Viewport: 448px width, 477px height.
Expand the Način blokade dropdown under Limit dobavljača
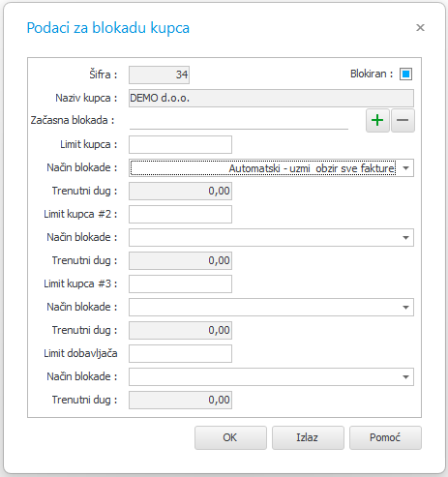(406, 377)
